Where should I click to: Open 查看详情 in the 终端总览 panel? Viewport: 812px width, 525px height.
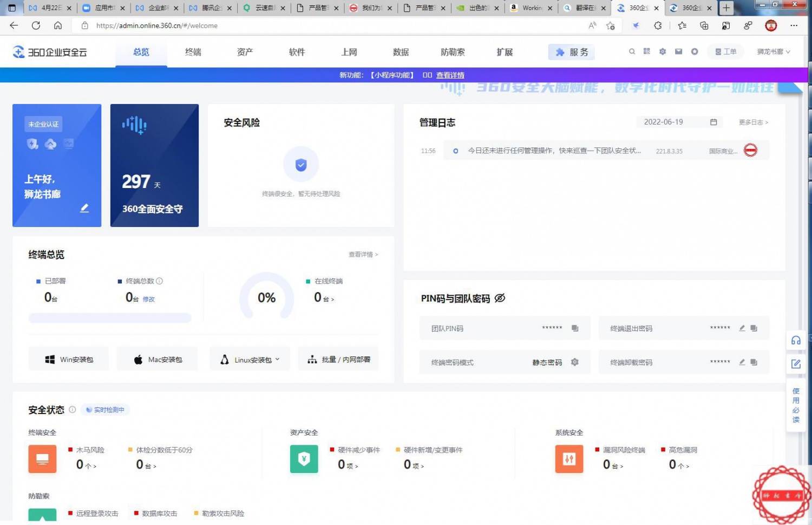[363, 254]
